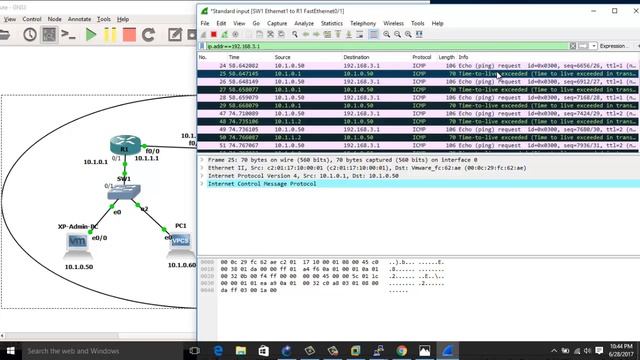Open Wireshark Analyze menu
Image resolution: width=640 pixels, height=360 pixels.
click(304, 24)
